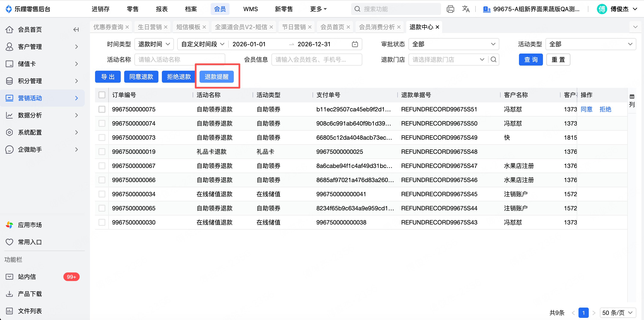Switch to the 会员消费分析 tab
This screenshot has height=320, width=644.
click(377, 27)
